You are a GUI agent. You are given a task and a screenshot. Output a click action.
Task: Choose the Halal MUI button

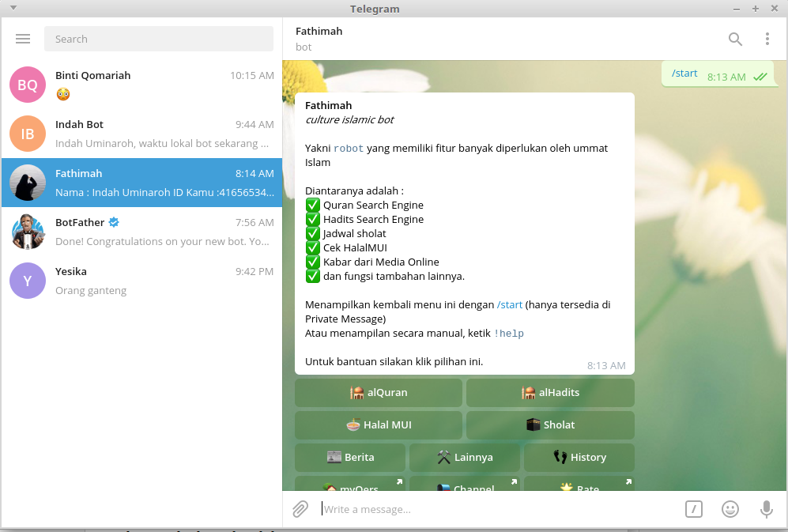coord(379,425)
